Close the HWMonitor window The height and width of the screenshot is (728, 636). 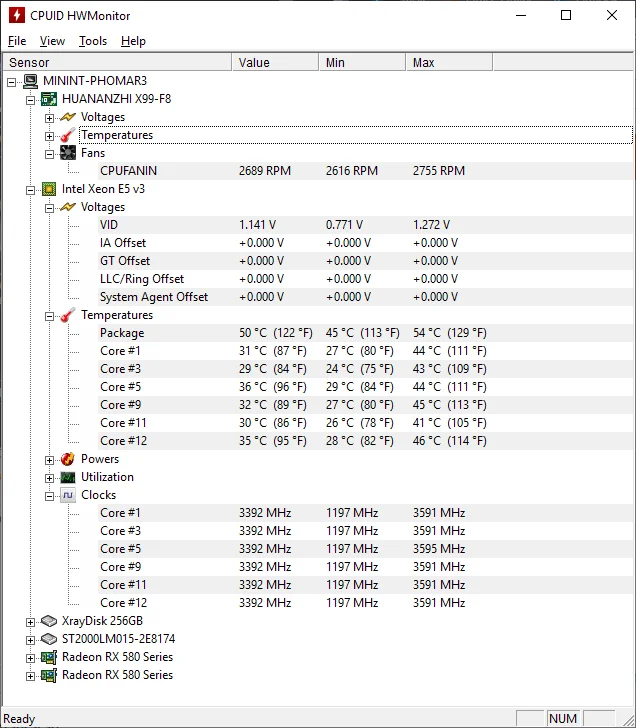point(612,15)
